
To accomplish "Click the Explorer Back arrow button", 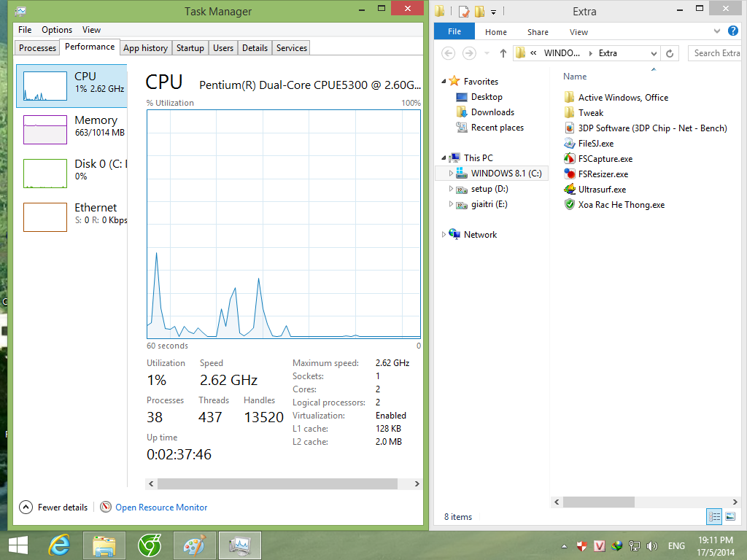I will point(449,53).
